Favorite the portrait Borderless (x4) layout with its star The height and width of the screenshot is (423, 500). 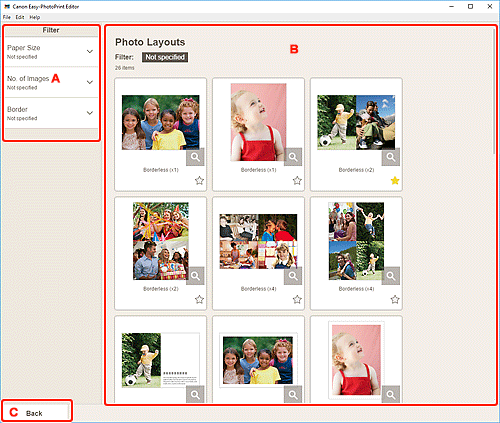395,299
